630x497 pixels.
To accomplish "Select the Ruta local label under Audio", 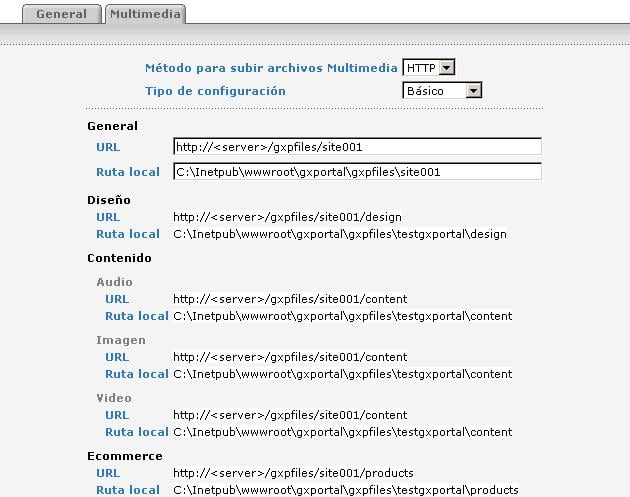I will click(137, 316).
